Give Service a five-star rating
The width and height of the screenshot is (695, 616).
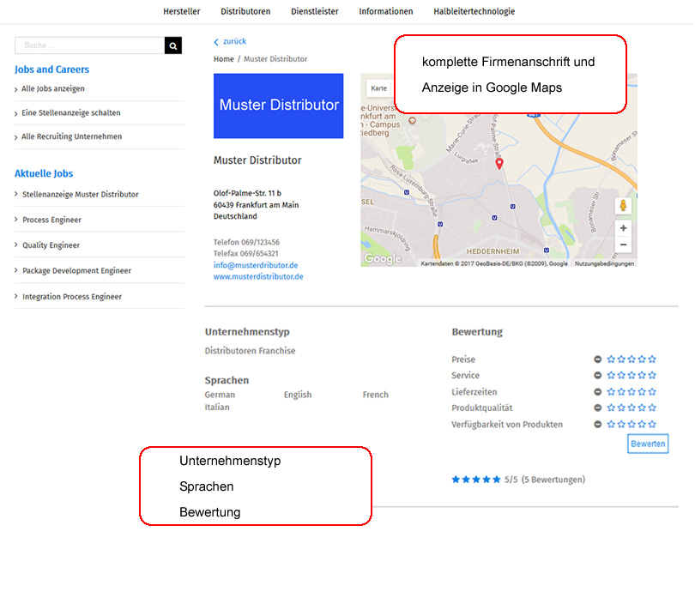pyautogui.click(x=652, y=376)
